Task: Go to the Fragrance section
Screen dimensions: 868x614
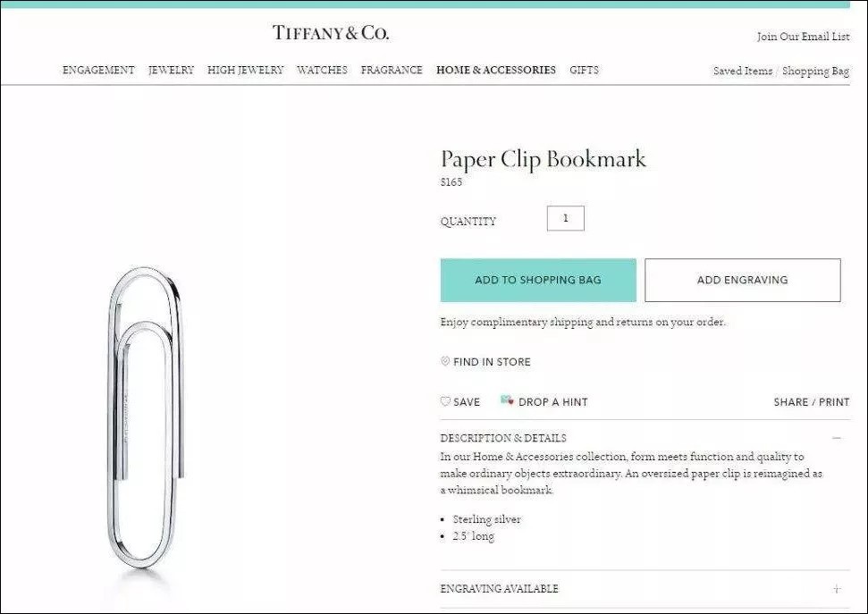Action: (392, 70)
